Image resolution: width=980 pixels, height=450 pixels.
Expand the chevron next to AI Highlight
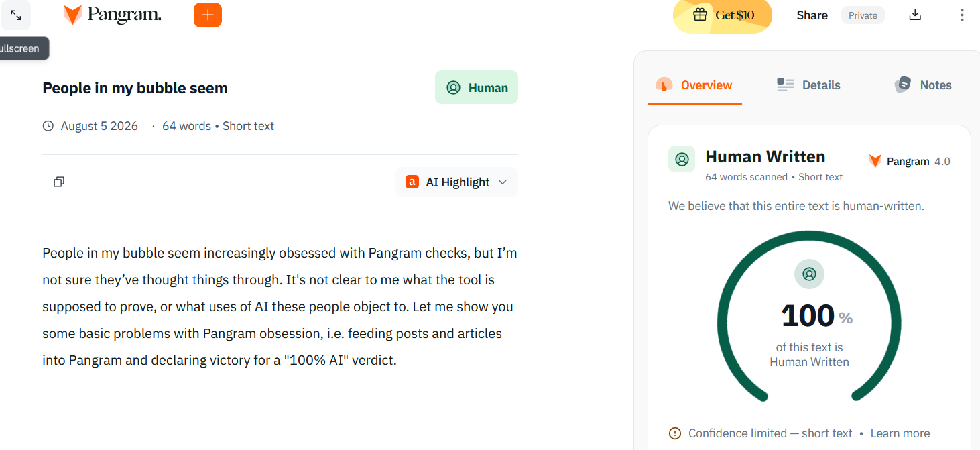pos(503,182)
